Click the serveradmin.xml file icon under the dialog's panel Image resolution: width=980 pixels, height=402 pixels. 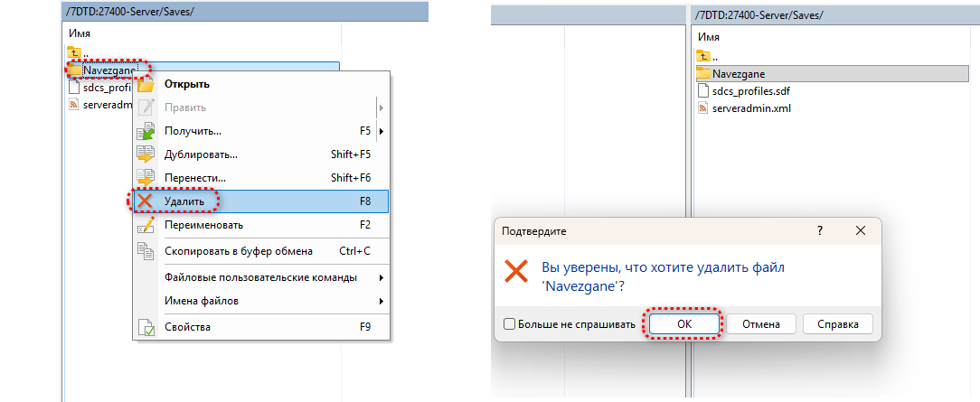click(x=705, y=108)
